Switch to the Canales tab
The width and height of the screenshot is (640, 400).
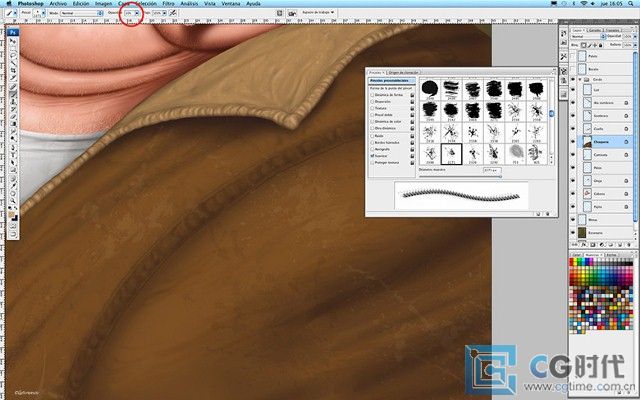pos(596,30)
